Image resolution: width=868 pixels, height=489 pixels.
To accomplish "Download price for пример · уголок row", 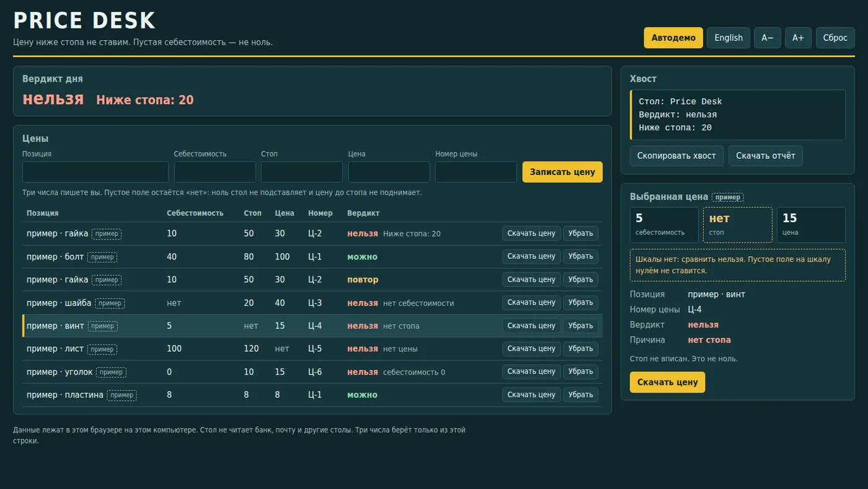I will pyautogui.click(x=531, y=372).
